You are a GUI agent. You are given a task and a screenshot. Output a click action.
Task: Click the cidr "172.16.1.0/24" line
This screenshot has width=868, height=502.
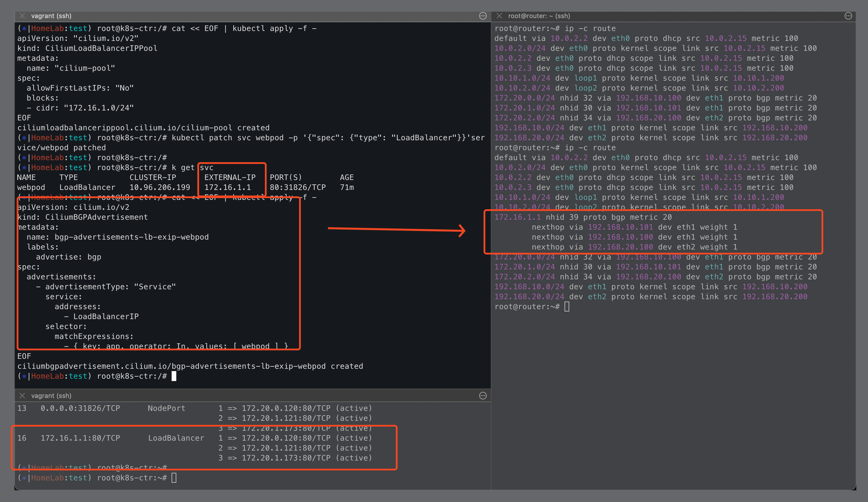click(80, 108)
